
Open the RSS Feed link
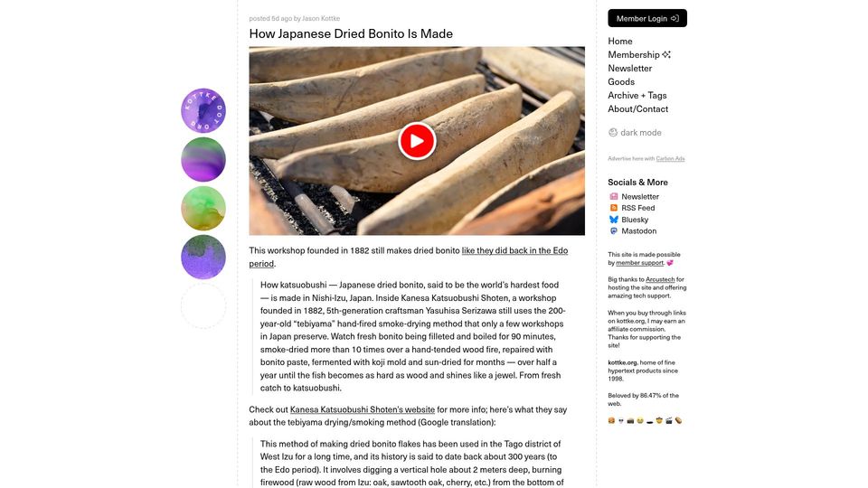pyautogui.click(x=637, y=208)
